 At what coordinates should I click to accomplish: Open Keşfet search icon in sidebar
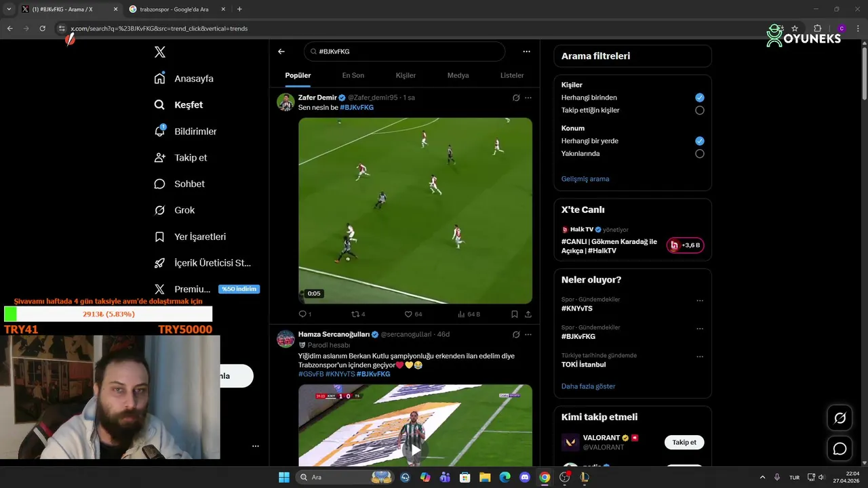click(x=159, y=105)
